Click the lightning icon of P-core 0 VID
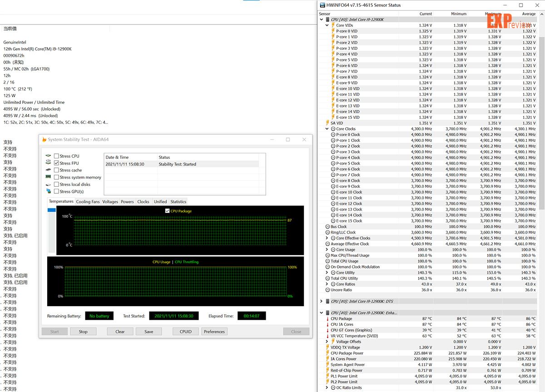The width and height of the screenshot is (545, 392). (x=333, y=31)
